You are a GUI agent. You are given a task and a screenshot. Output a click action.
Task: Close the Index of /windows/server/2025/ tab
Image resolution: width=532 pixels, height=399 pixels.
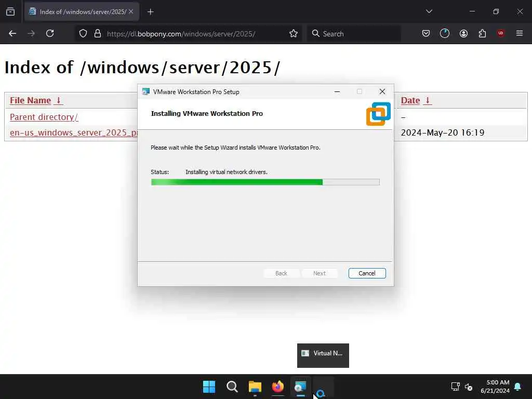click(x=131, y=11)
